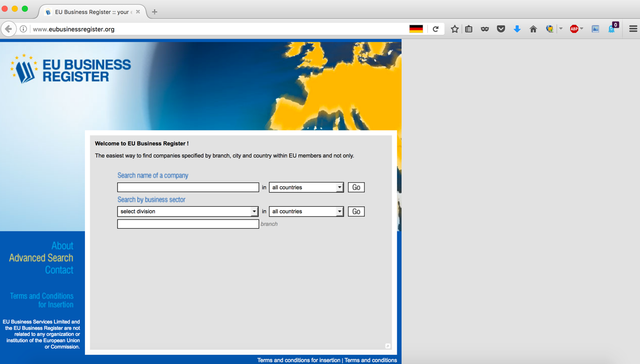Click the 'Search by business sector' label
Viewport: 640px width, 364px height.
[152, 199]
